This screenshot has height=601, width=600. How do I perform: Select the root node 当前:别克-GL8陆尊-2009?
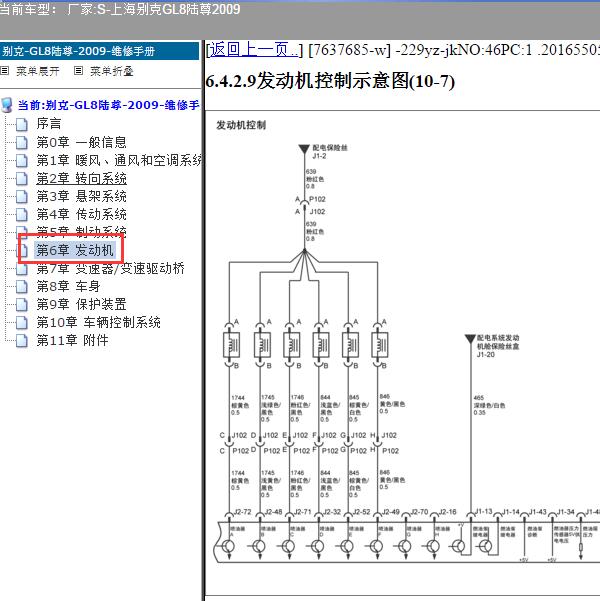108,105
